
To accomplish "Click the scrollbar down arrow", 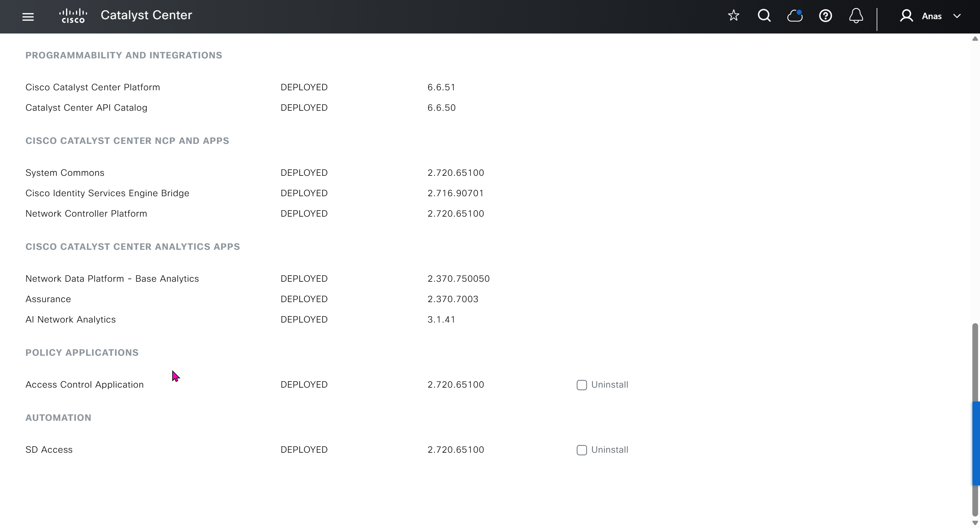I will pyautogui.click(x=975, y=523).
